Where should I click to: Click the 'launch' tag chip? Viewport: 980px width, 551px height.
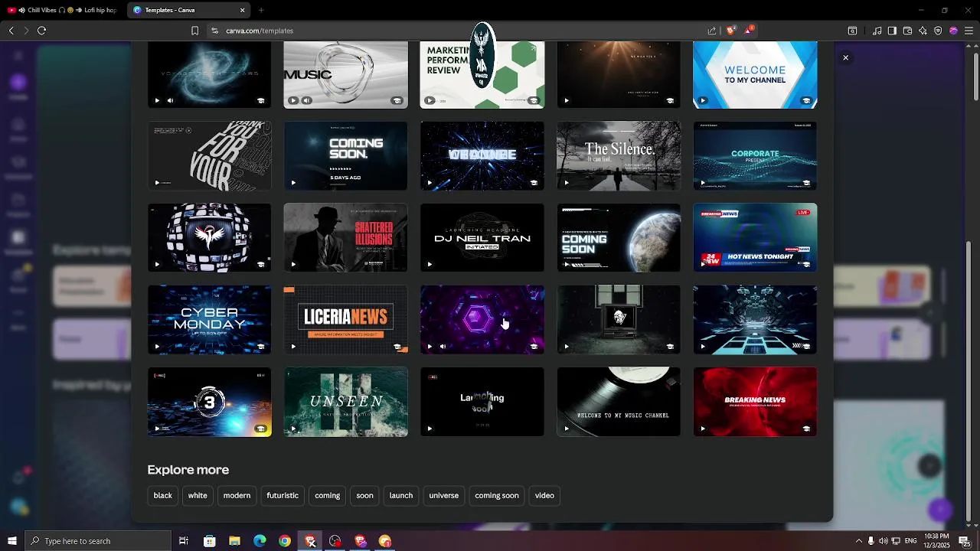pyautogui.click(x=401, y=496)
